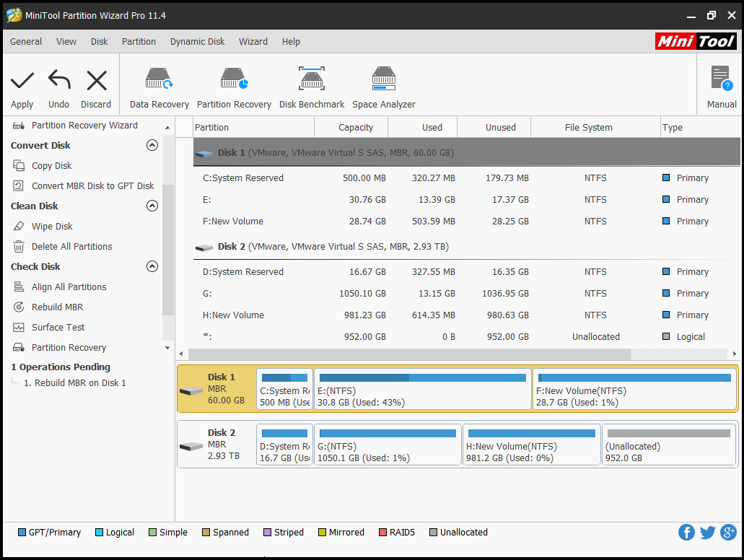The image size is (744, 560).
Task: Click Wipe Disk in the sidebar
Action: (52, 226)
